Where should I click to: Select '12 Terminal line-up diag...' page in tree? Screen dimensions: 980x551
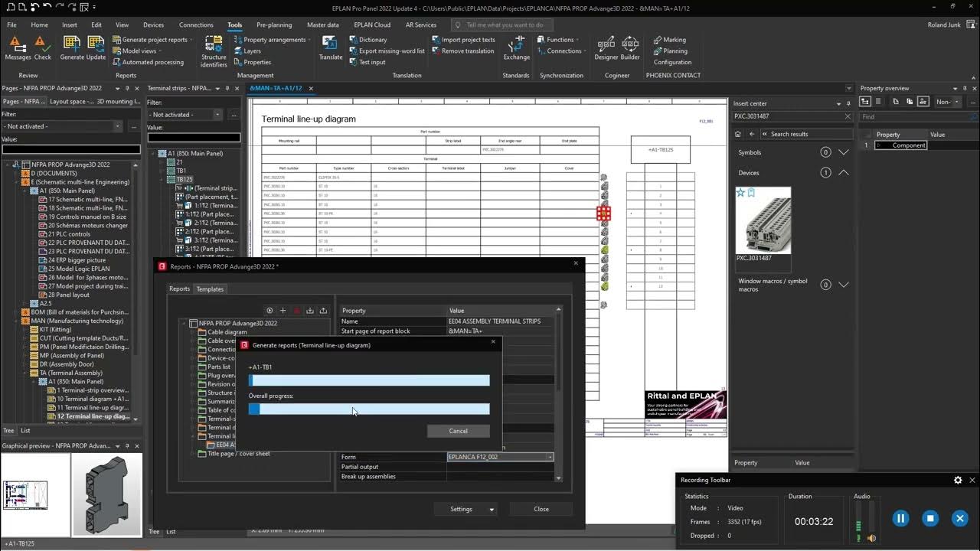coord(92,416)
